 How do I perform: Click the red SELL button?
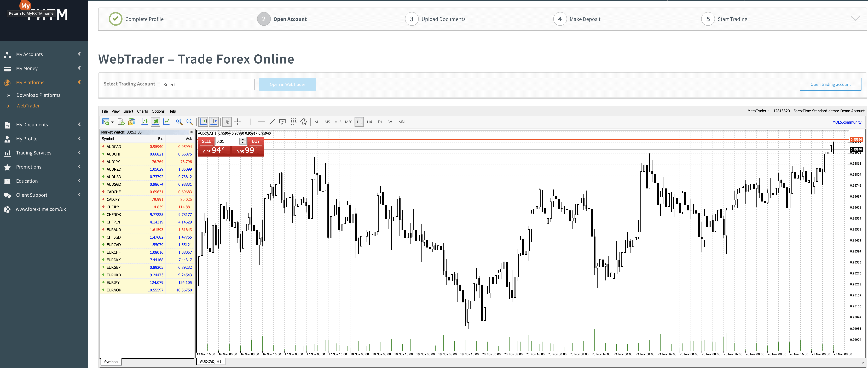[206, 142]
